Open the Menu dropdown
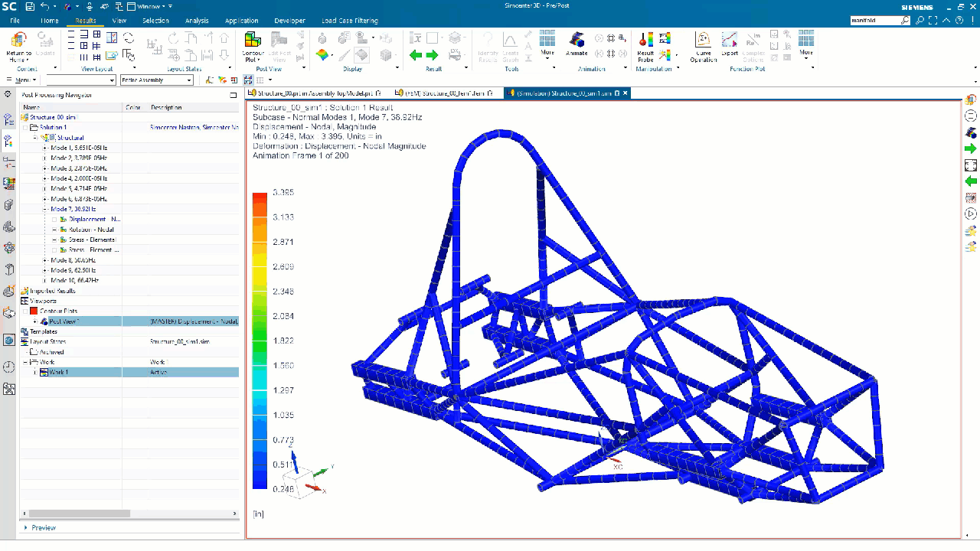Screen dimensions: 980x551 click(x=22, y=80)
